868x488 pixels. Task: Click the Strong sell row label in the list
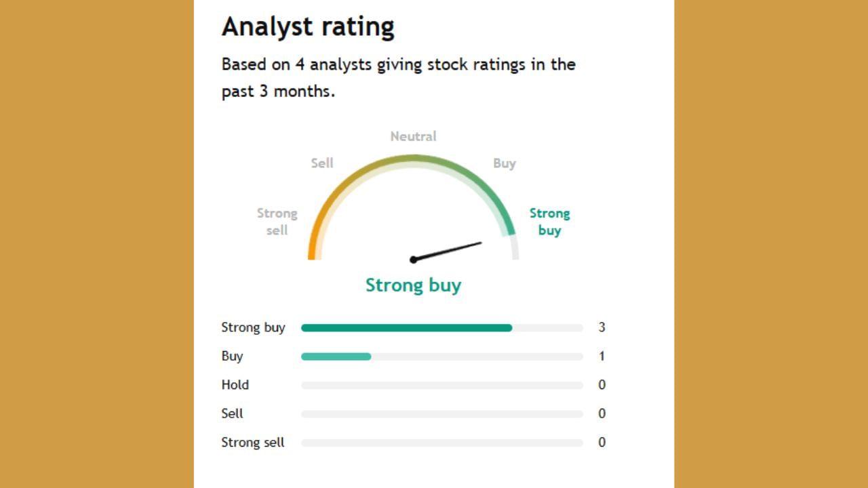click(252, 443)
